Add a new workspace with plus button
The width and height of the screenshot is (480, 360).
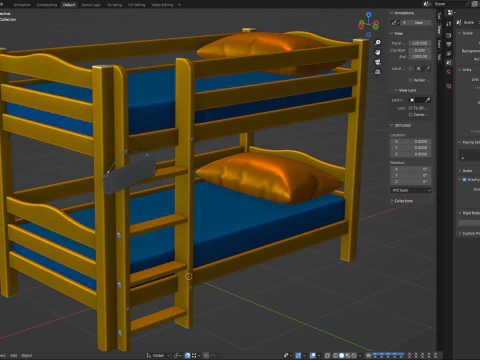pyautogui.click(x=179, y=5)
